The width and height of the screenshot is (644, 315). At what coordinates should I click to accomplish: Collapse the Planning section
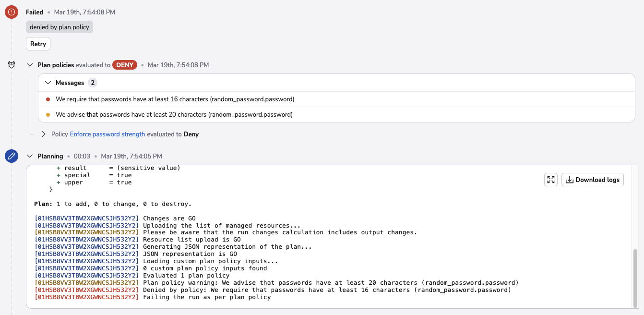tap(30, 156)
